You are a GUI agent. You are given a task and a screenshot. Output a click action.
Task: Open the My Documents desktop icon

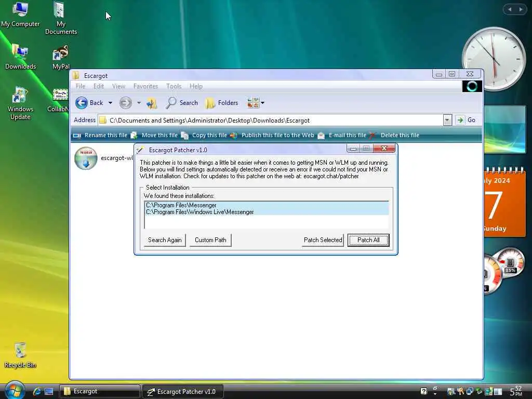[x=61, y=18]
